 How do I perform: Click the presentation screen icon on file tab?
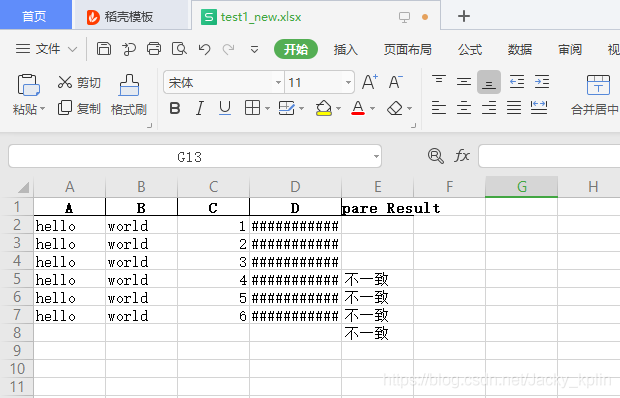tap(404, 17)
